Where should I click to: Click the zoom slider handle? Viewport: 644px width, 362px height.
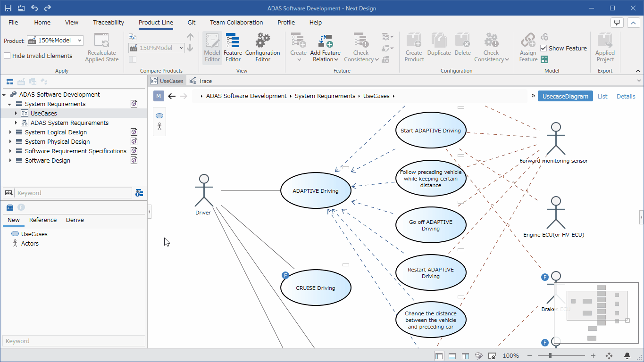pyautogui.click(x=550, y=356)
